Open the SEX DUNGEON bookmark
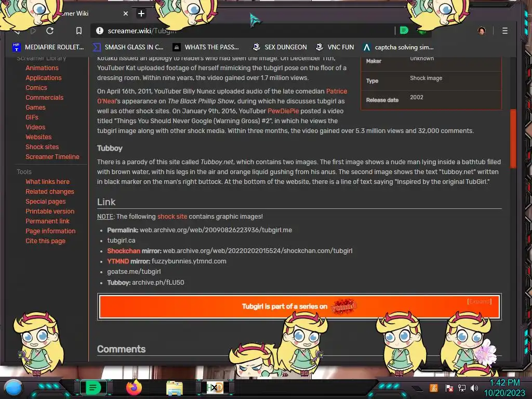The image size is (532, 399). [280, 47]
